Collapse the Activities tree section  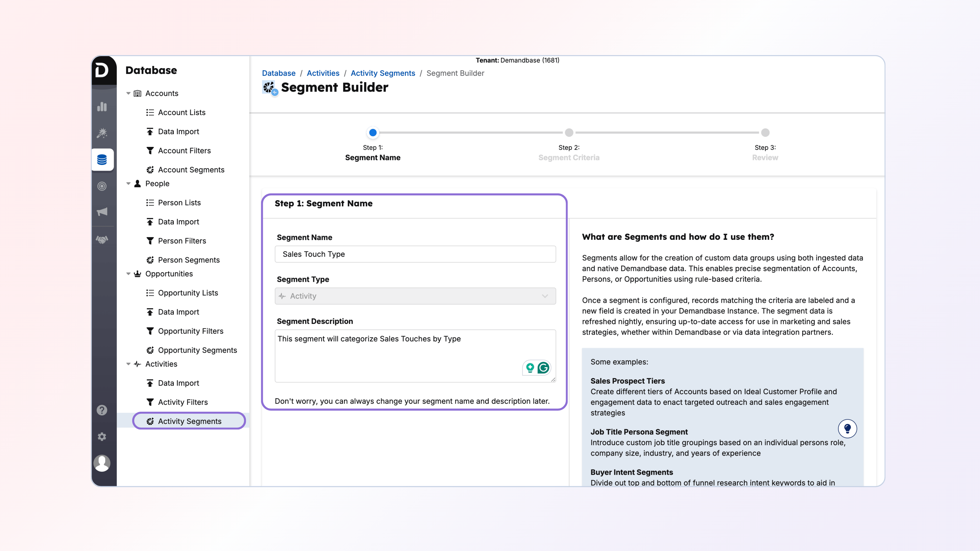click(129, 364)
